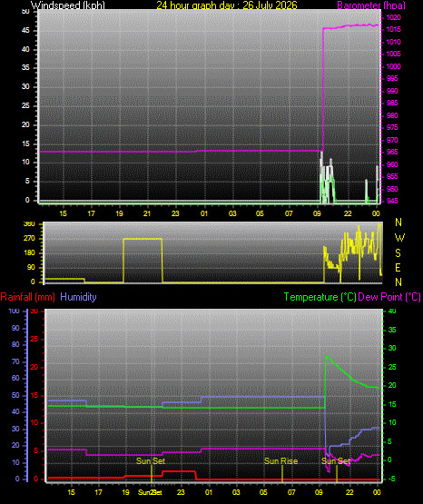Click the Barometer (hpa) axis title

pyautogui.click(x=371, y=5)
